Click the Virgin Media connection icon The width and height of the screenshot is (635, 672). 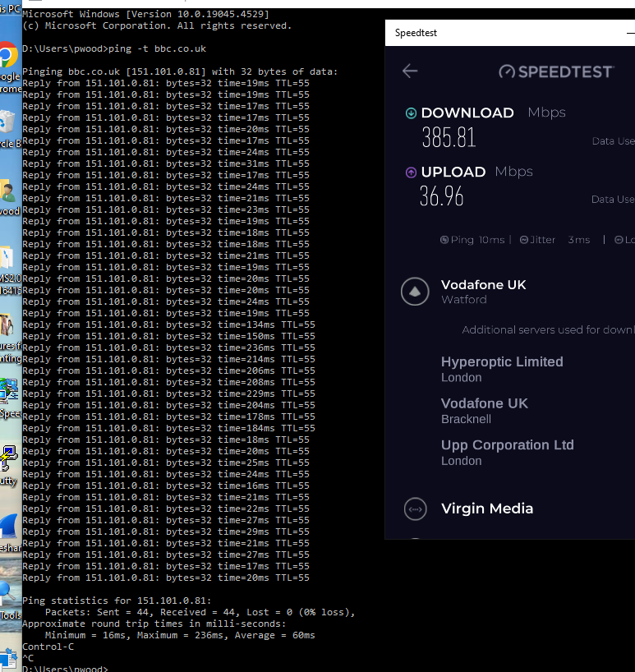[x=415, y=509]
